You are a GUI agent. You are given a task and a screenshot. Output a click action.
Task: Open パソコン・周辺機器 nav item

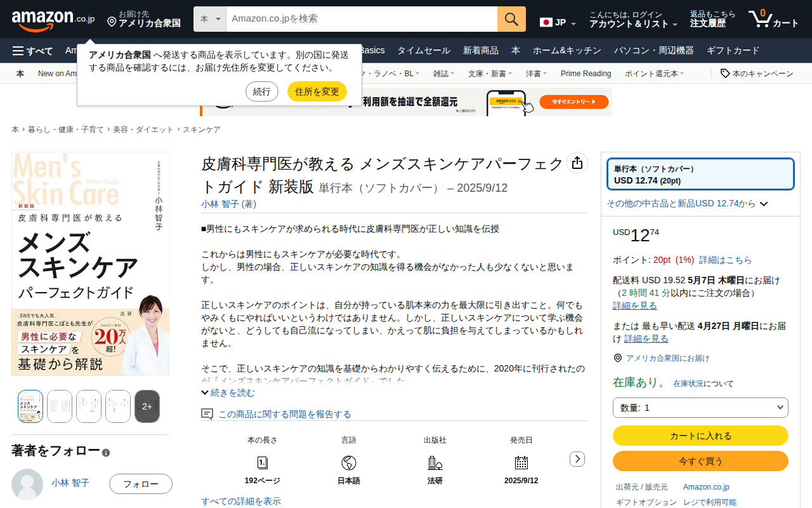tap(653, 51)
